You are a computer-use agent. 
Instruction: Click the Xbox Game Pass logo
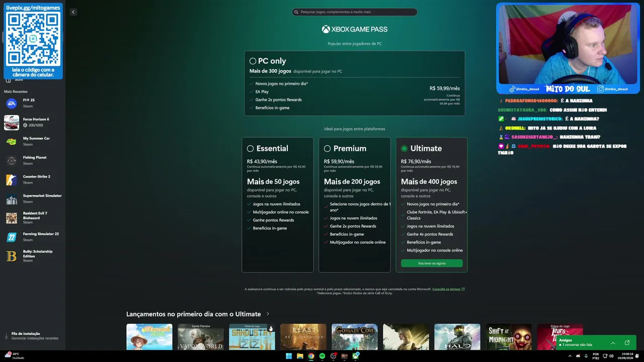tap(355, 29)
